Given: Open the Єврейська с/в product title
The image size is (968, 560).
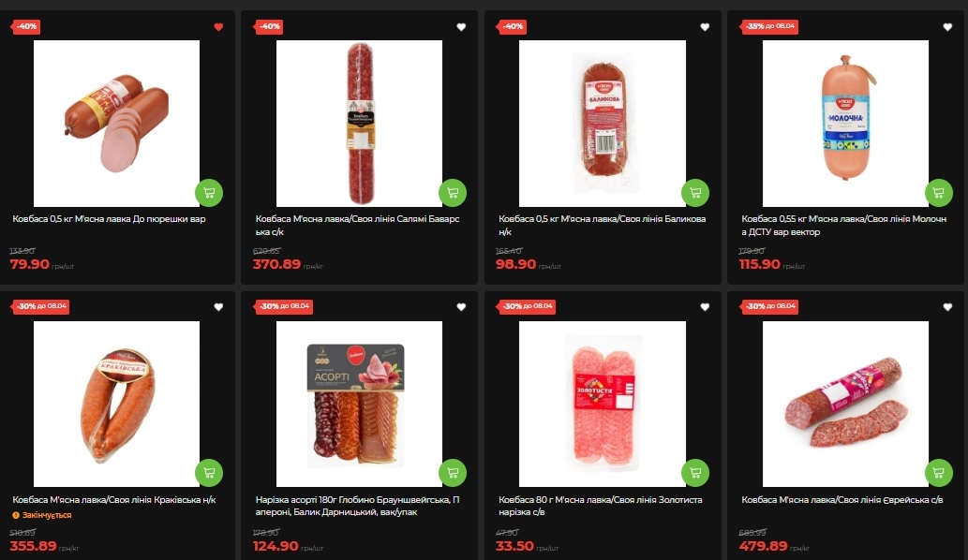Looking at the screenshot, I should tap(842, 499).
